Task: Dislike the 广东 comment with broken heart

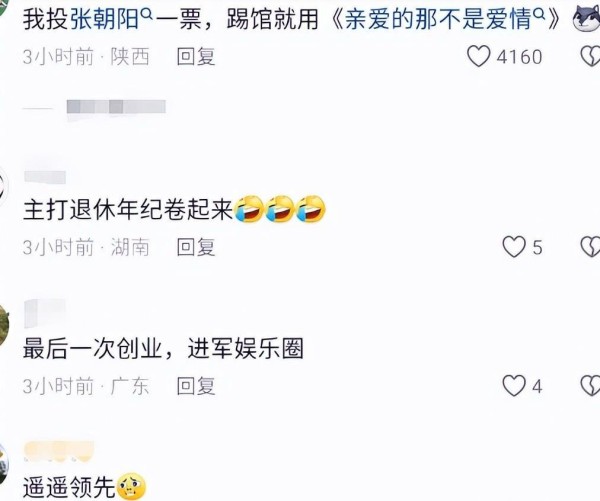Action: coord(590,385)
